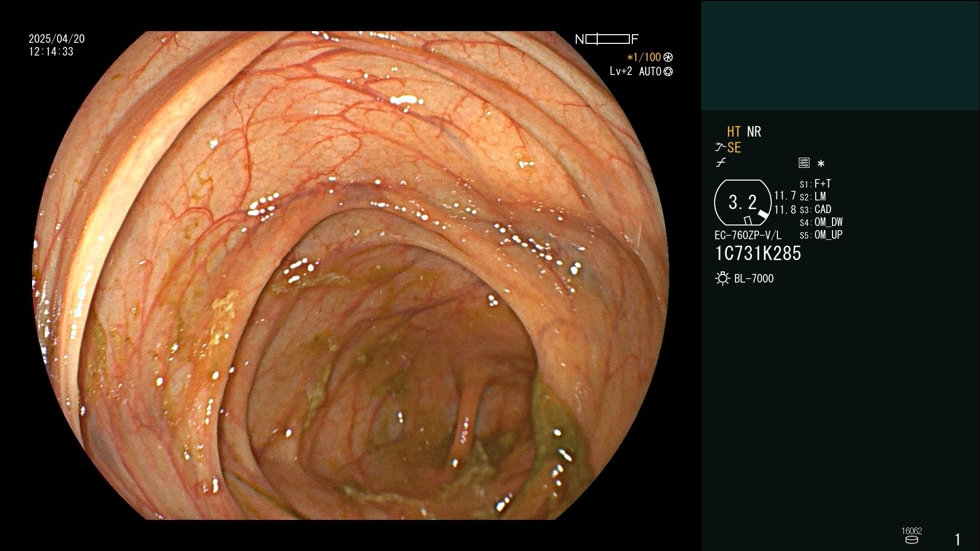The width and height of the screenshot is (980, 551).
Task: Click the S4: OM_DW switch assignment
Action: pos(821,222)
